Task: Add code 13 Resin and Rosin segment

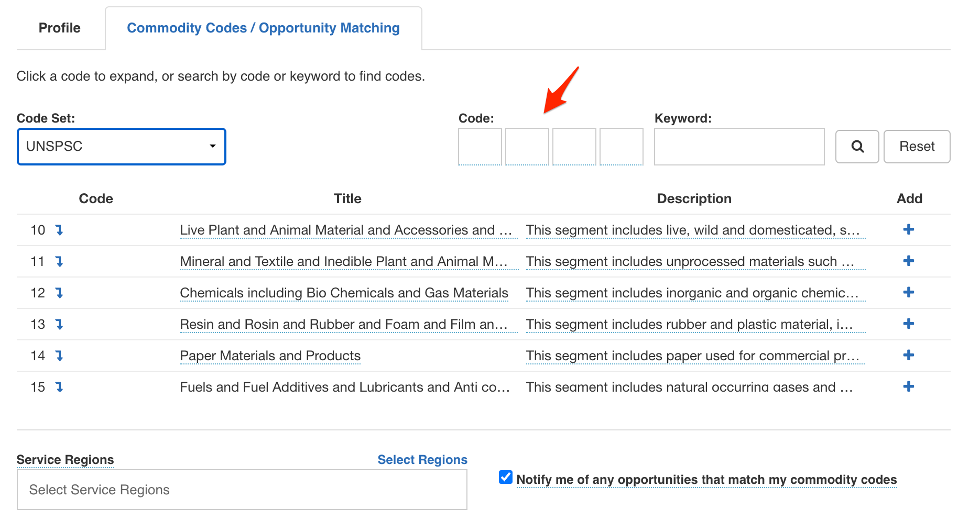Action: coord(908,324)
